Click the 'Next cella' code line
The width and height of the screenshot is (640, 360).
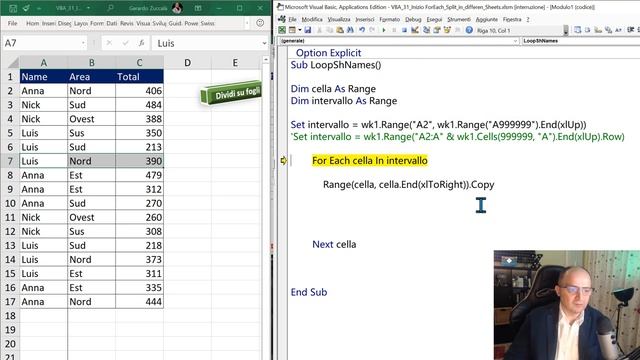334,244
